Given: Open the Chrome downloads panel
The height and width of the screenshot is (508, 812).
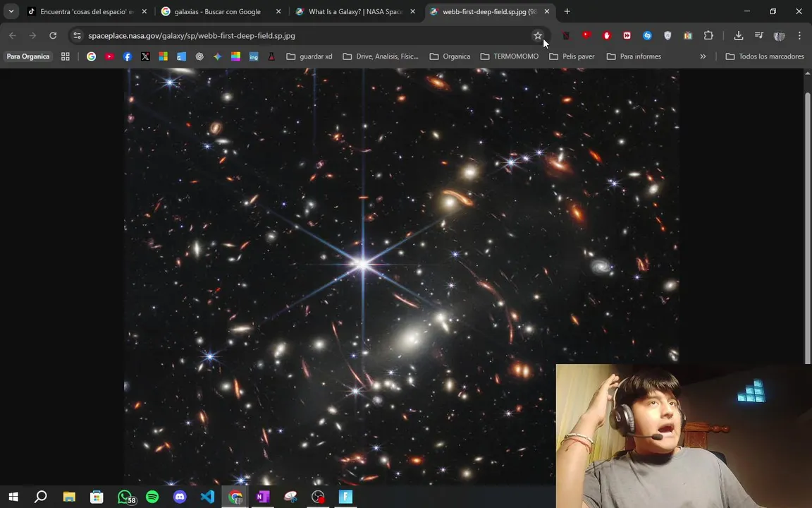Looking at the screenshot, I should tap(739, 36).
